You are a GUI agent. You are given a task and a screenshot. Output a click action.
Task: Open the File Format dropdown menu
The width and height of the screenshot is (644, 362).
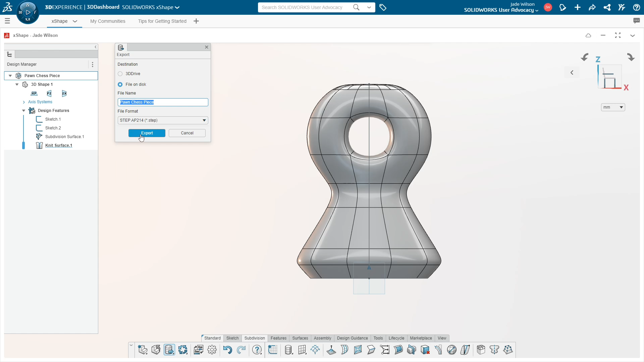pyautogui.click(x=204, y=120)
